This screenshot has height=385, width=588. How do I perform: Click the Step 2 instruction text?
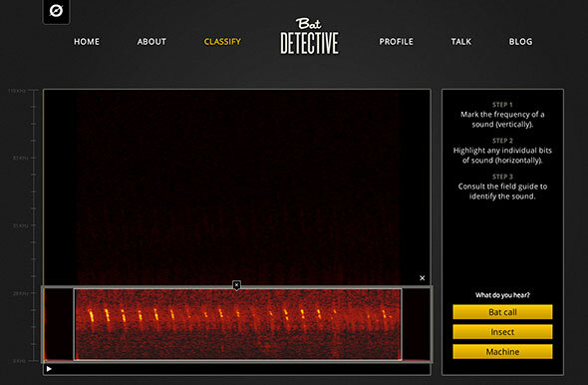click(502, 155)
